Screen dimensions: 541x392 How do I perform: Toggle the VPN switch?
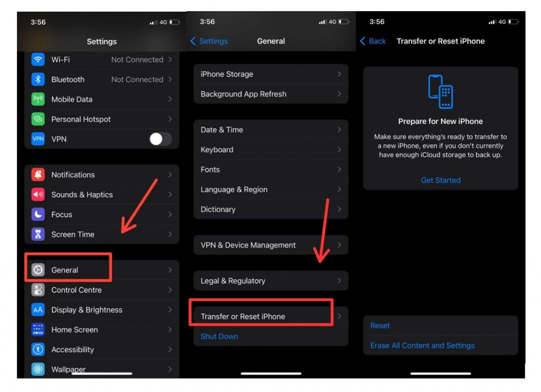point(161,139)
